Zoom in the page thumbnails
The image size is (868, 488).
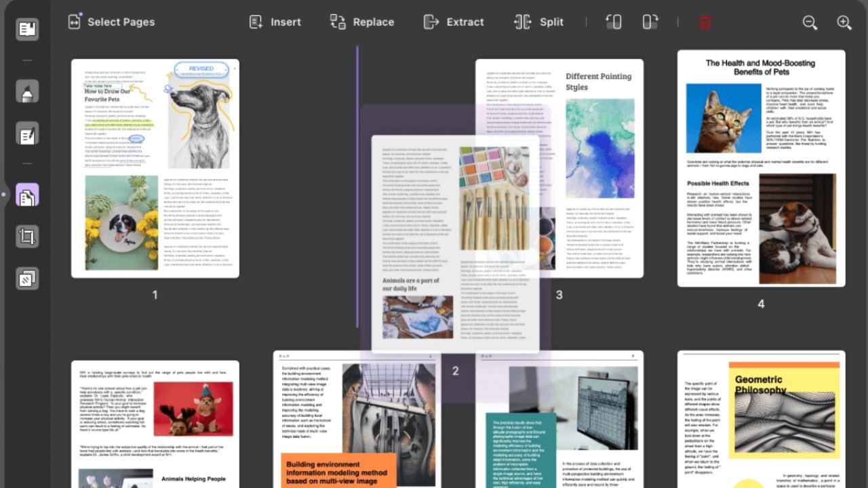(844, 22)
